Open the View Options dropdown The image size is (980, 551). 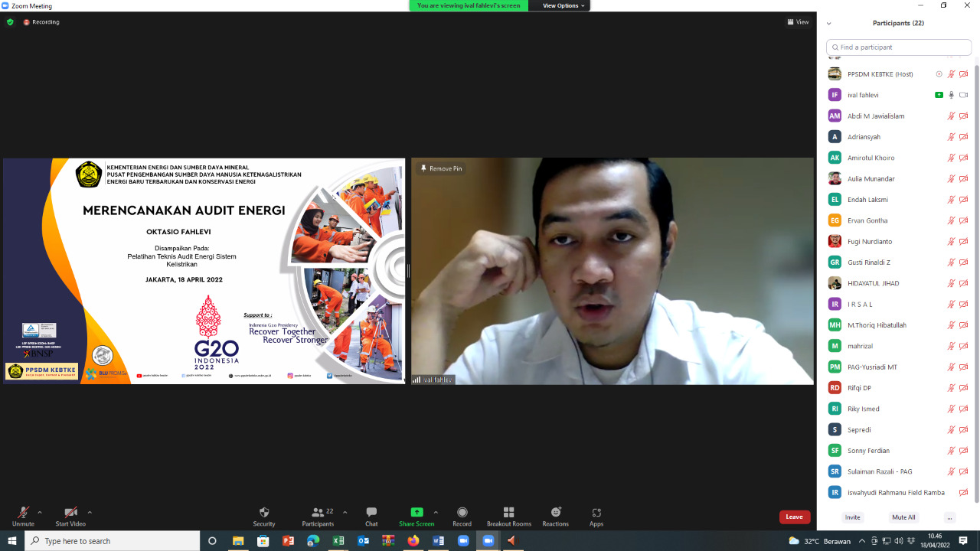tap(564, 5)
